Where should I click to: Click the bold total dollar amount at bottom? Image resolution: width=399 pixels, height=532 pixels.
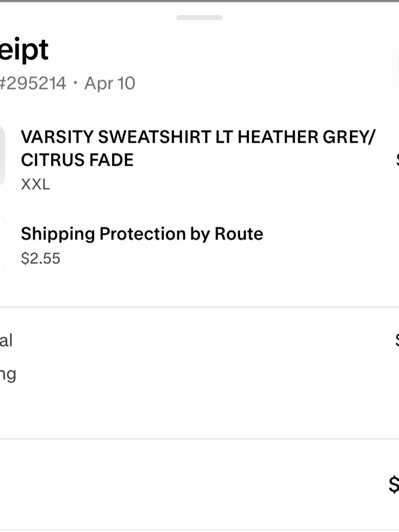click(x=394, y=484)
